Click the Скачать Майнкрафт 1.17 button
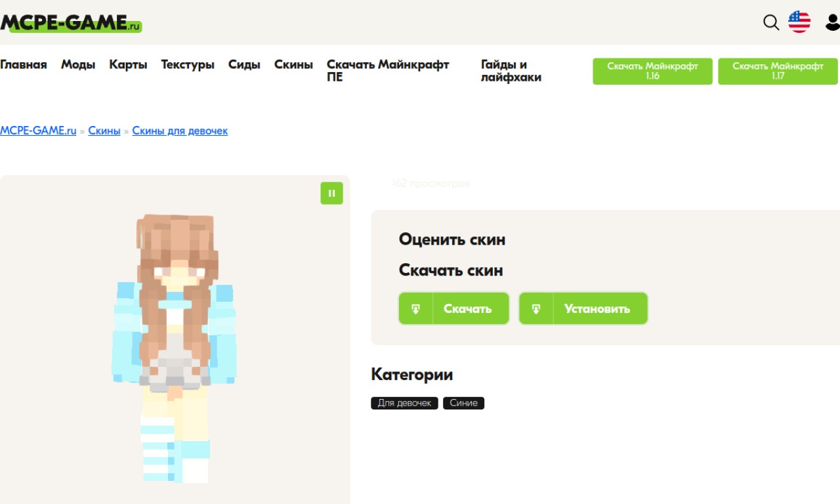The height and width of the screenshot is (504, 840). tap(778, 71)
